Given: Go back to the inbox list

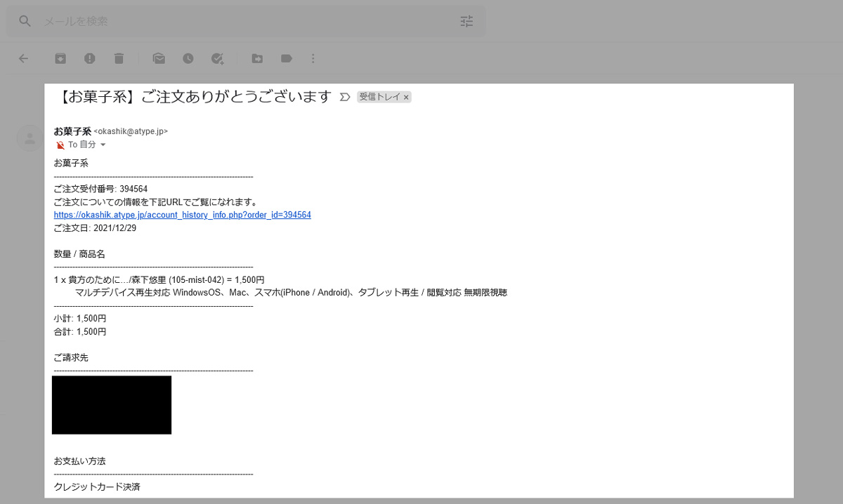Looking at the screenshot, I should coord(23,59).
